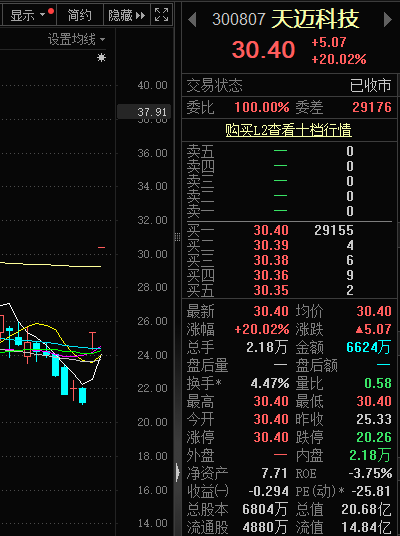Image resolution: width=400 pixels, height=536 pixels.
Task: Go to previous stock with left arrow
Action: coord(192,19)
